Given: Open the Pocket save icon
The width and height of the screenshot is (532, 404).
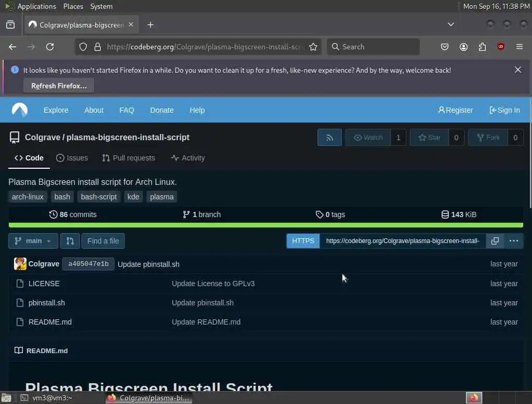Looking at the screenshot, I should click(x=445, y=47).
